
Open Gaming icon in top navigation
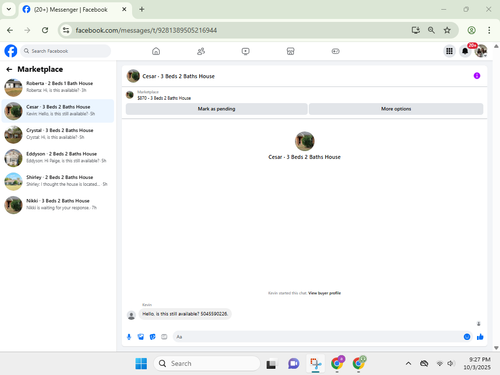tap(335, 51)
